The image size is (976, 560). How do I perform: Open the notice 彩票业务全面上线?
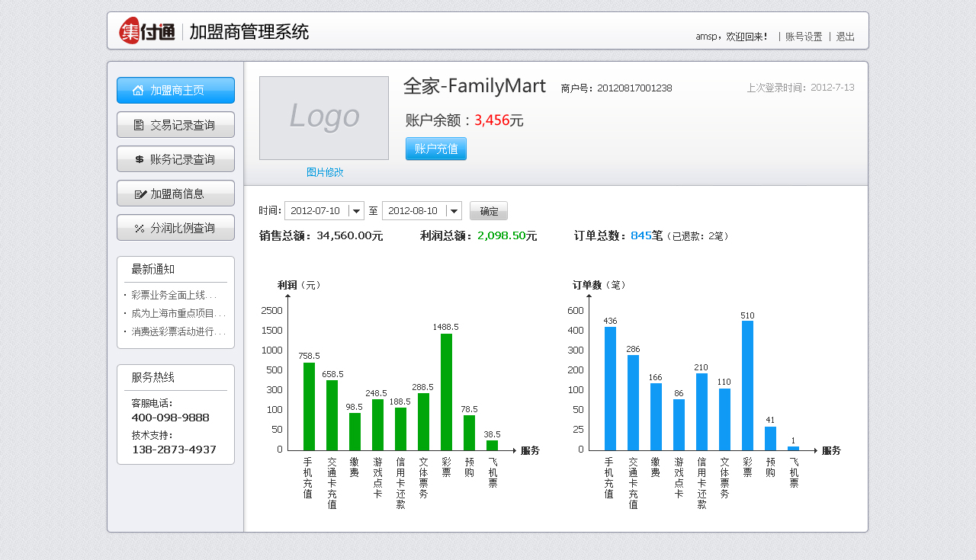pyautogui.click(x=174, y=295)
